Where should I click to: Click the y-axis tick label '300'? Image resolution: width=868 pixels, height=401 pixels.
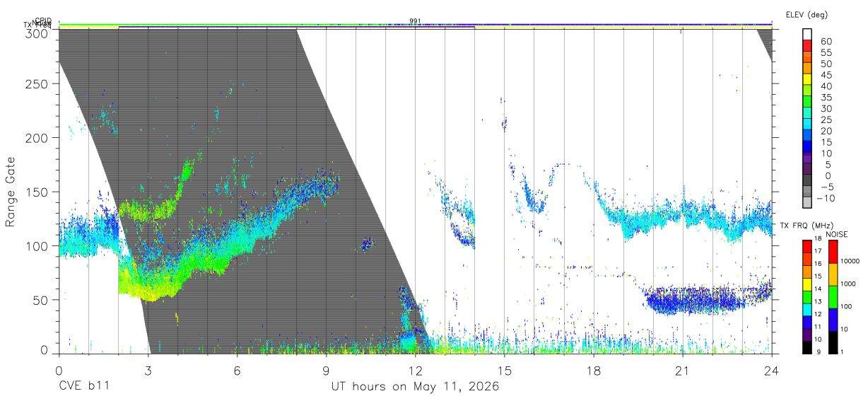click(x=36, y=33)
